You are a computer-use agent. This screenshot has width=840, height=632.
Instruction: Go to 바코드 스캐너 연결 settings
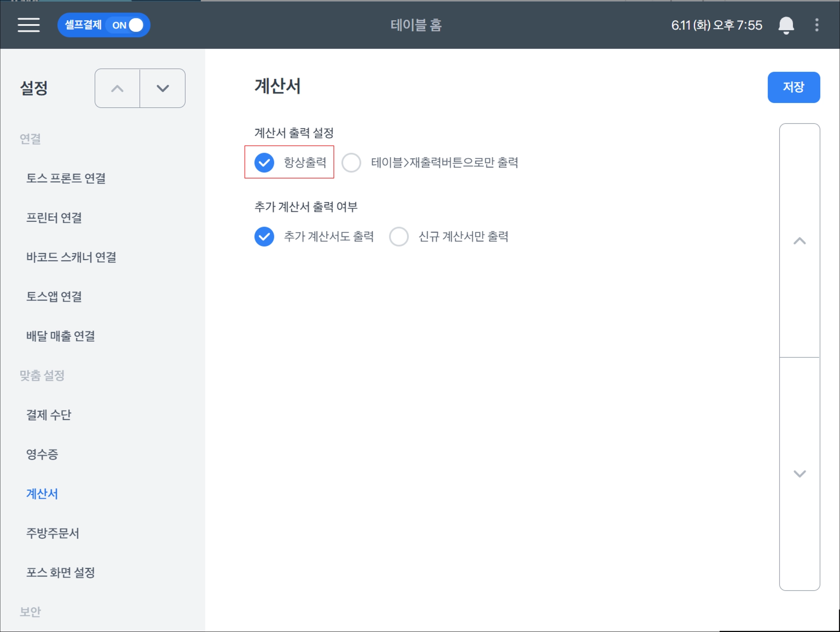[x=71, y=257]
